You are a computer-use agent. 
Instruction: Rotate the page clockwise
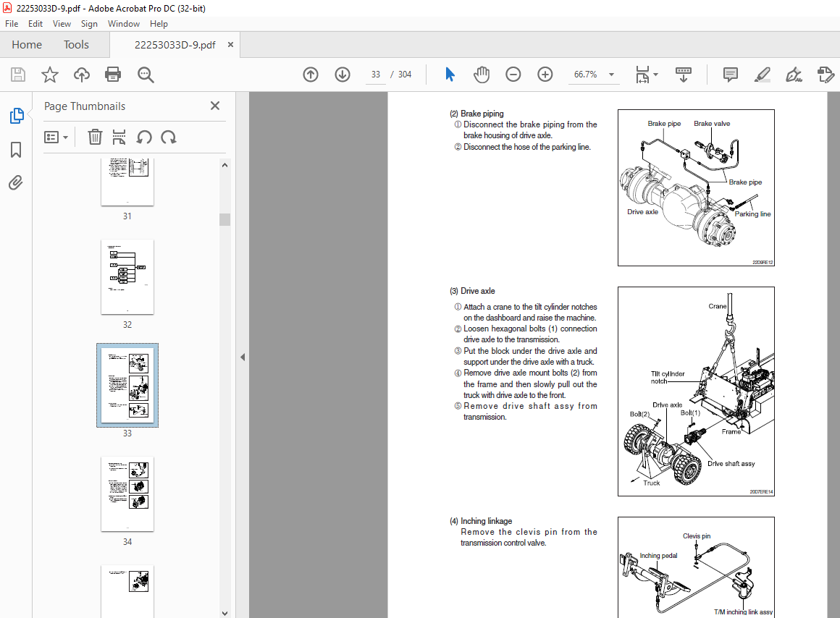click(x=169, y=137)
